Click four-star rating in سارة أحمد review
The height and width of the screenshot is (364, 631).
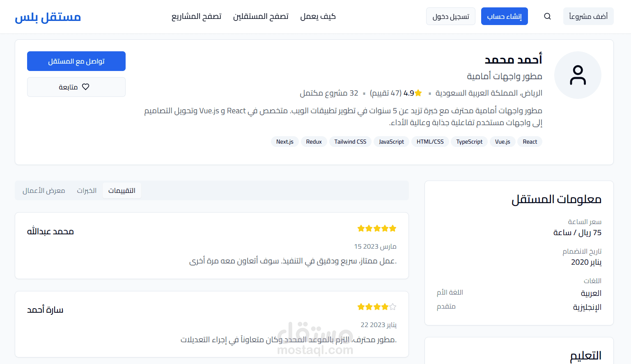coord(376,307)
